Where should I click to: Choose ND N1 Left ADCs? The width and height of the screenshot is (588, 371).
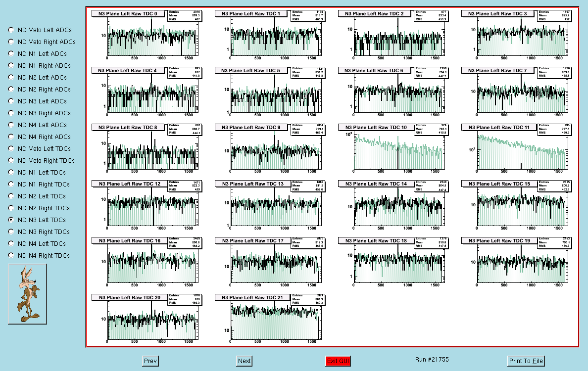[11, 53]
